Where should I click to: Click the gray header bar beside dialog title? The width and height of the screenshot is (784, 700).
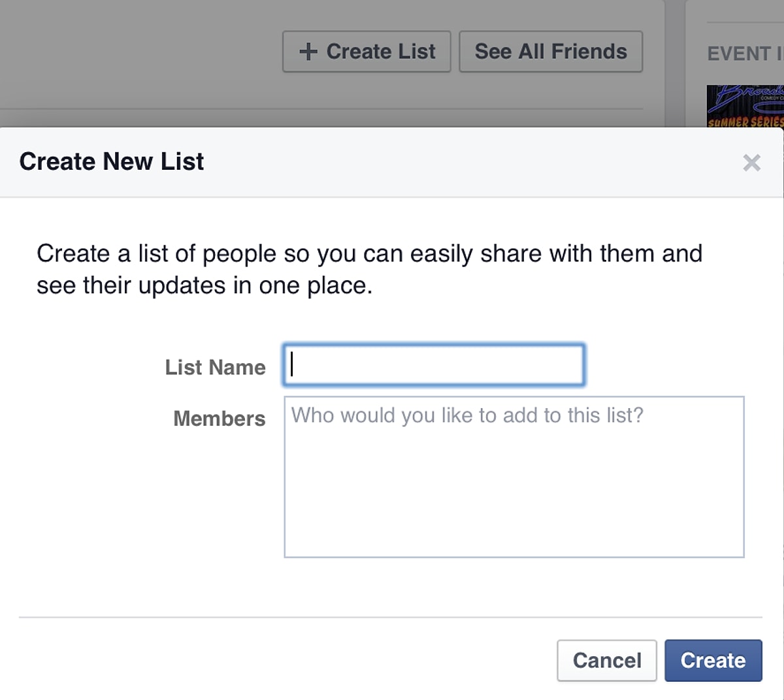point(470,162)
